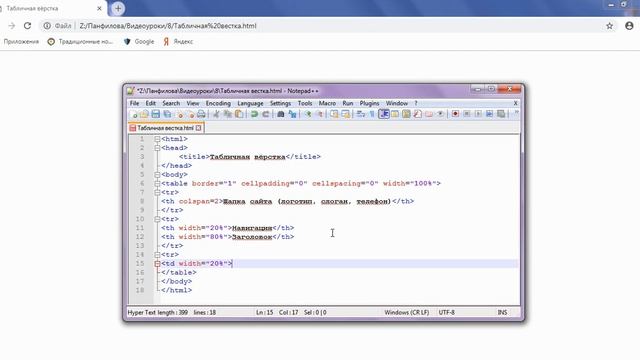Toggle the Function List toolbar icon

coord(418,114)
